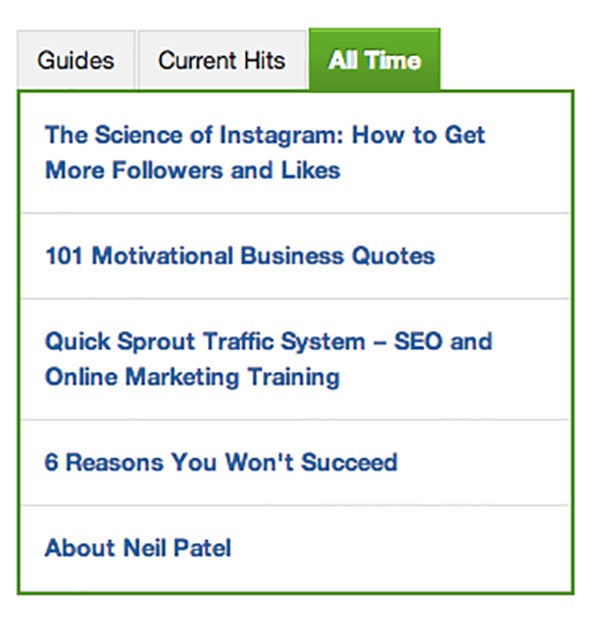This screenshot has width=610, height=629.
Task: Open the Current Hits tab
Action: [221, 60]
